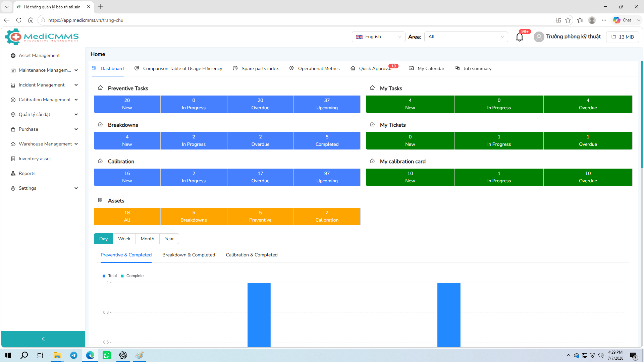This screenshot has width=644, height=362.
Task: Open the English language dropdown
Action: tap(378, 37)
